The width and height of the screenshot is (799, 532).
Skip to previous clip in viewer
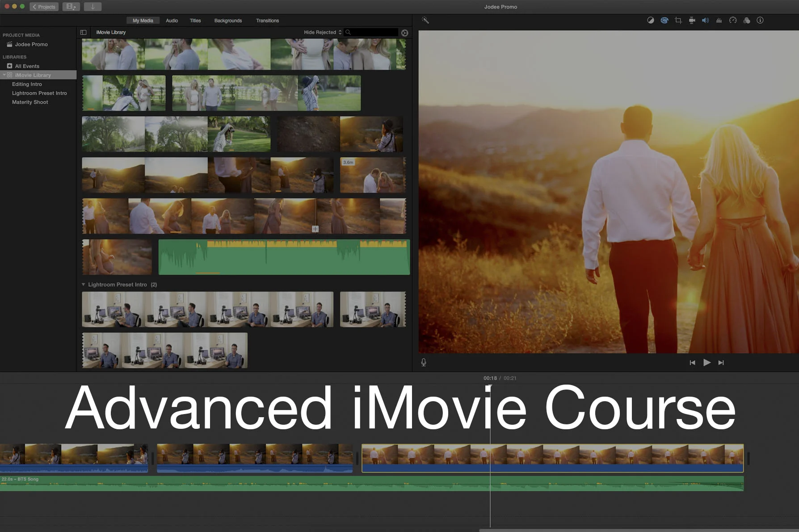click(692, 363)
